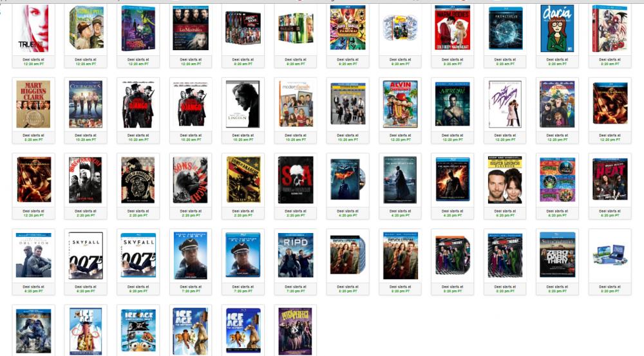Choose the Dirty Dancing cover
Viewport: 644px width, 356px height.
point(505,104)
